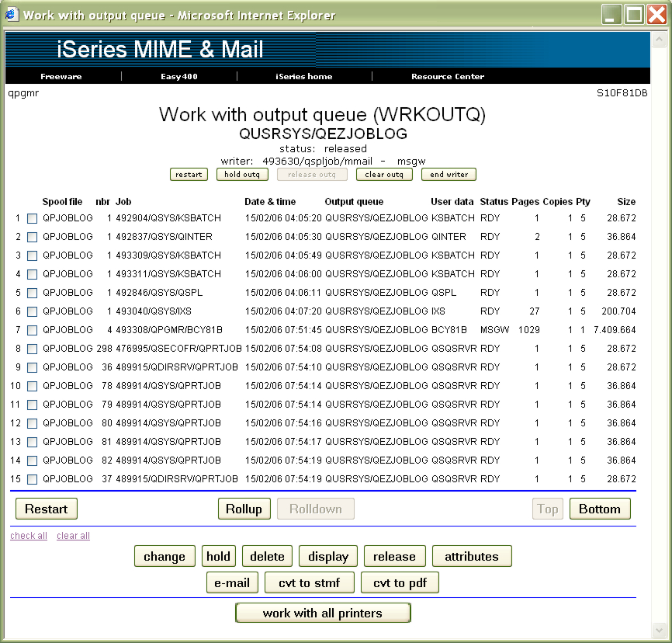This screenshot has width=672, height=643.
Task: Open the Easy400 navigation item
Action: (179, 76)
